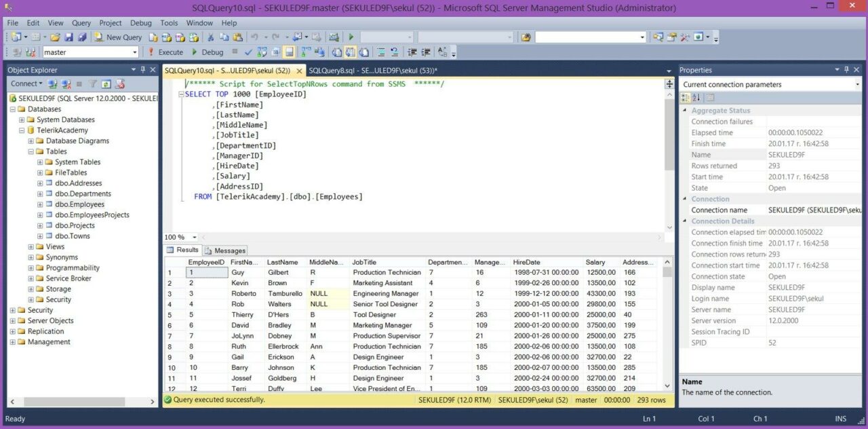Open the Query menu

pyautogui.click(x=81, y=23)
